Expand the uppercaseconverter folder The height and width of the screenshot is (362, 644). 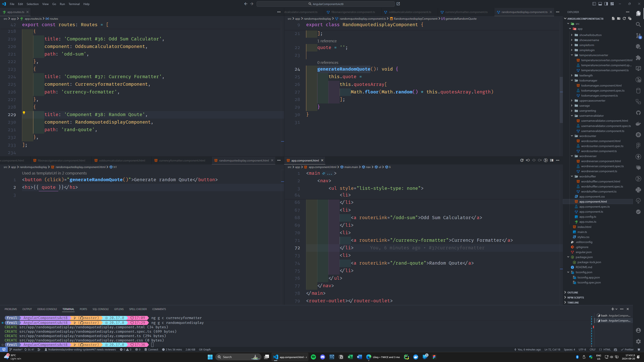[x=592, y=101]
